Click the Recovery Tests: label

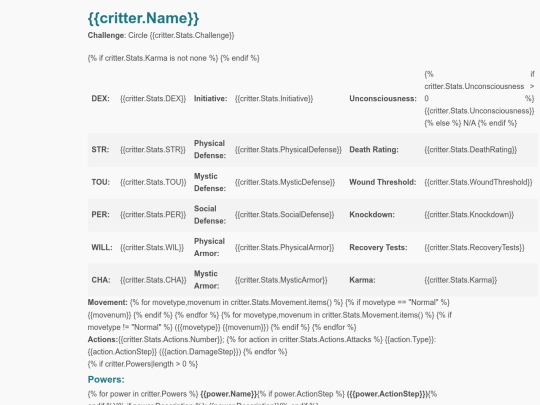click(378, 248)
